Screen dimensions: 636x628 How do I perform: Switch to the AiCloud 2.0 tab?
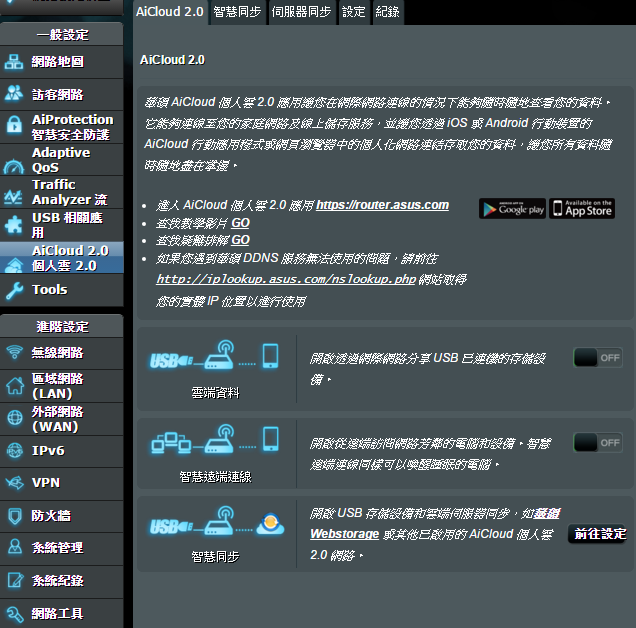(170, 12)
